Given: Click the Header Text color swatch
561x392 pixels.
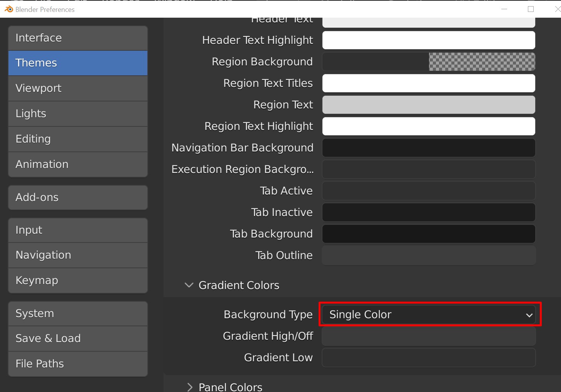Looking at the screenshot, I should coord(429,23).
